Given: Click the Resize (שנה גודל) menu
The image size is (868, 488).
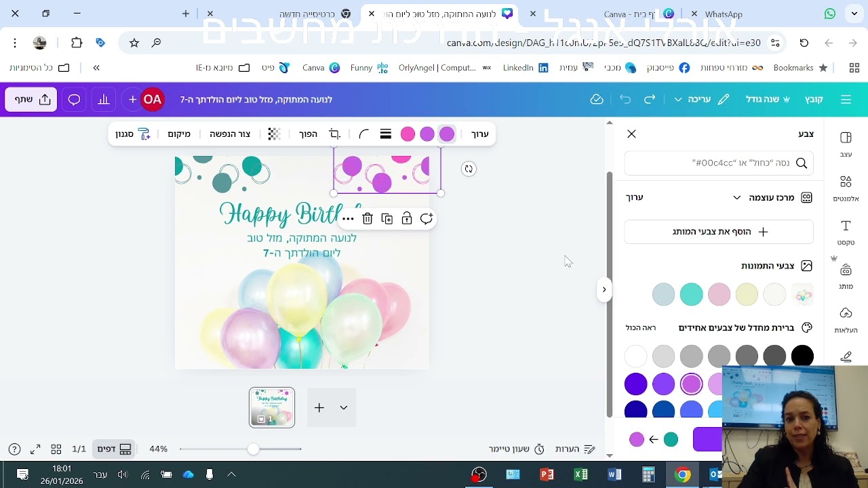Looking at the screenshot, I should pos(768,100).
